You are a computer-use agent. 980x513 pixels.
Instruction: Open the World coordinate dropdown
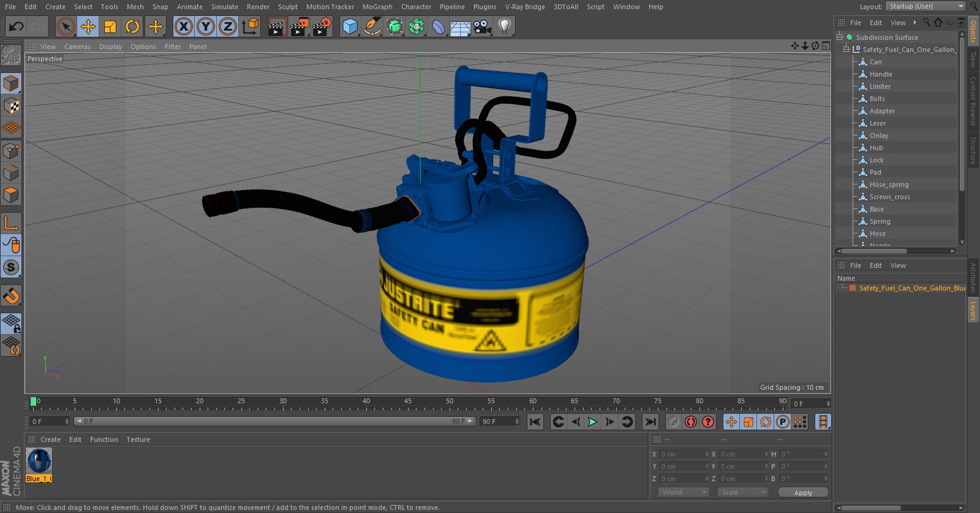[684, 492]
